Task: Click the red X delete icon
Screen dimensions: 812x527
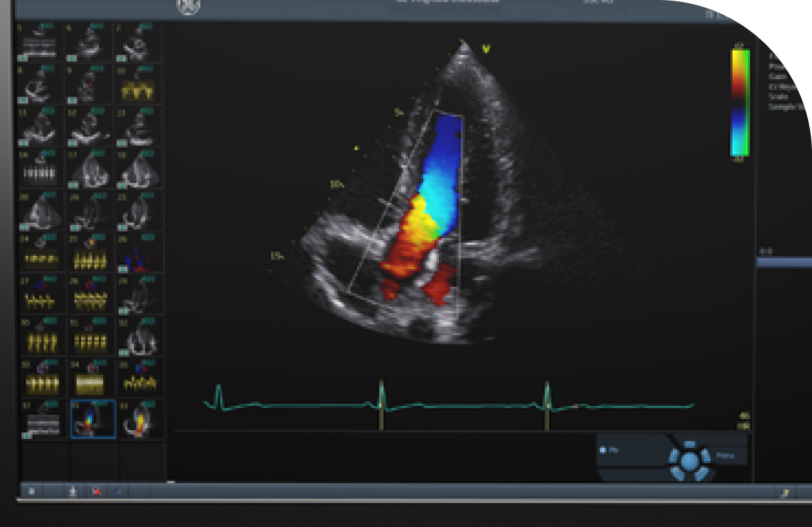Action: coord(96,492)
